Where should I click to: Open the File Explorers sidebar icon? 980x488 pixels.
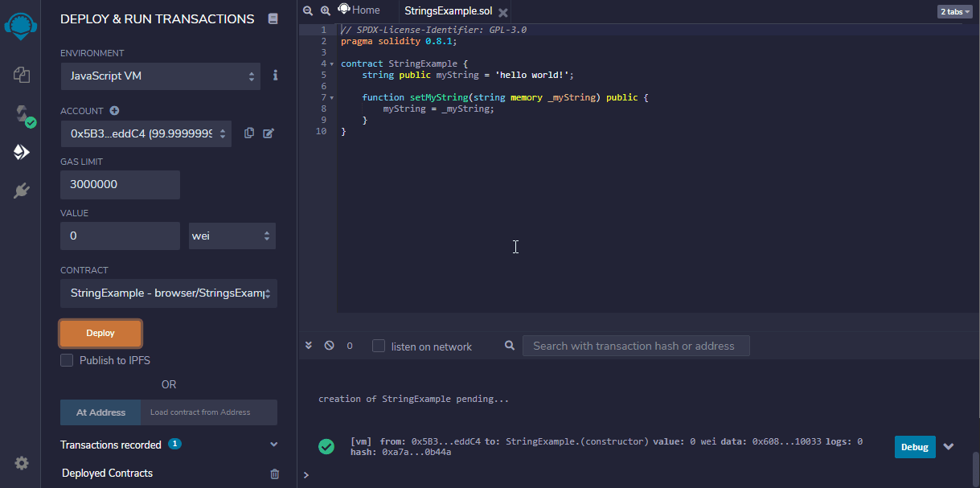tap(22, 75)
